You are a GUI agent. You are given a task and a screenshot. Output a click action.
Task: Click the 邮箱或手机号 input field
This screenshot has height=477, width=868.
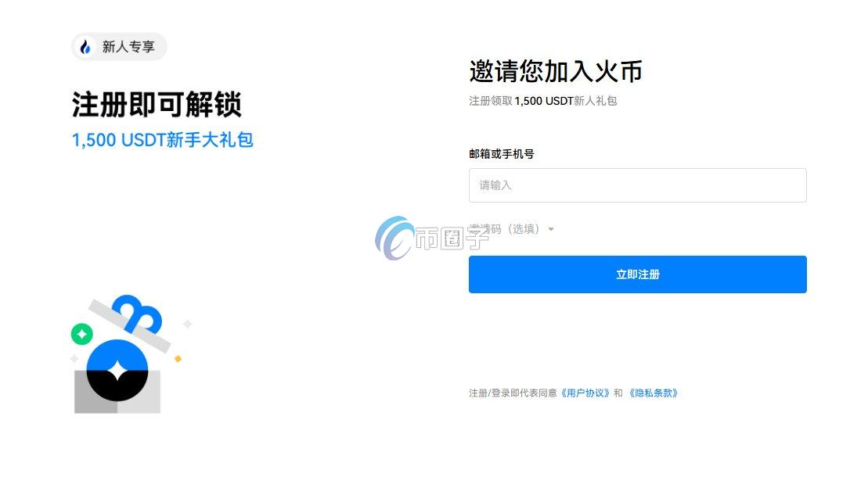[x=636, y=185]
